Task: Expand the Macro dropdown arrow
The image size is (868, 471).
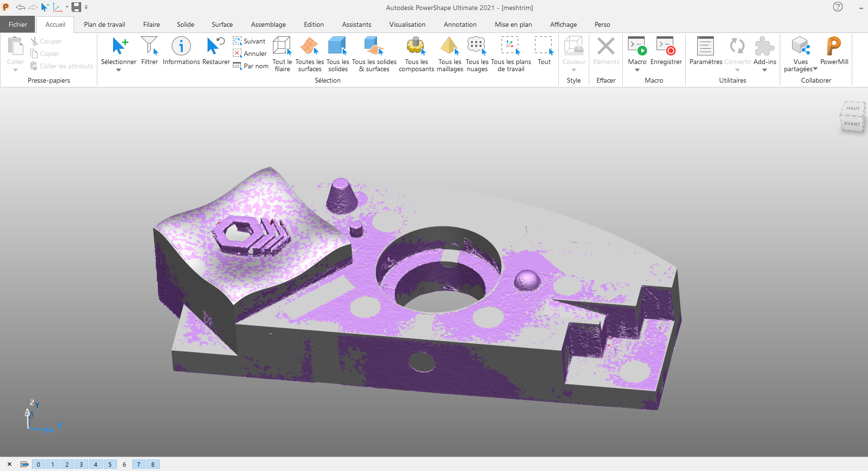Action: [x=637, y=70]
